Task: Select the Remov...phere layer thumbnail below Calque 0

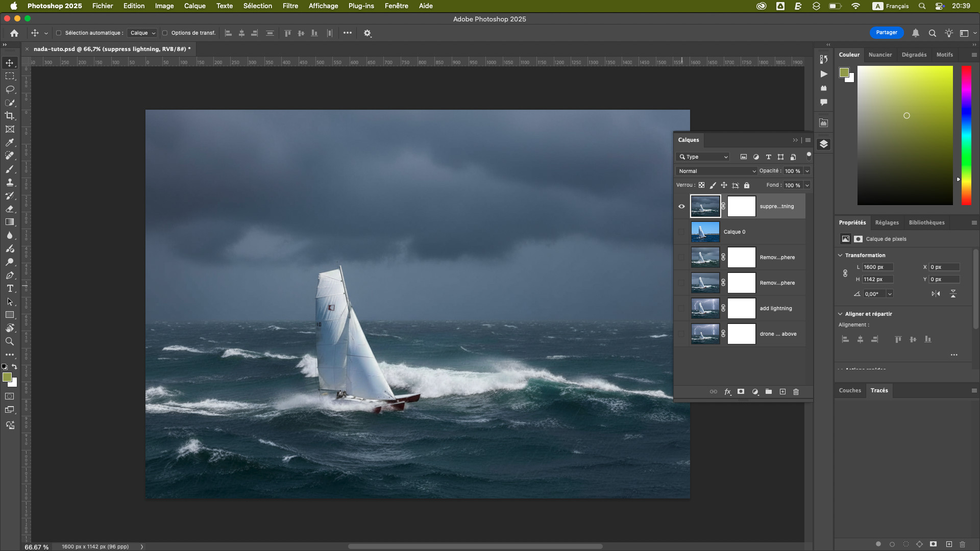Action: (x=705, y=258)
